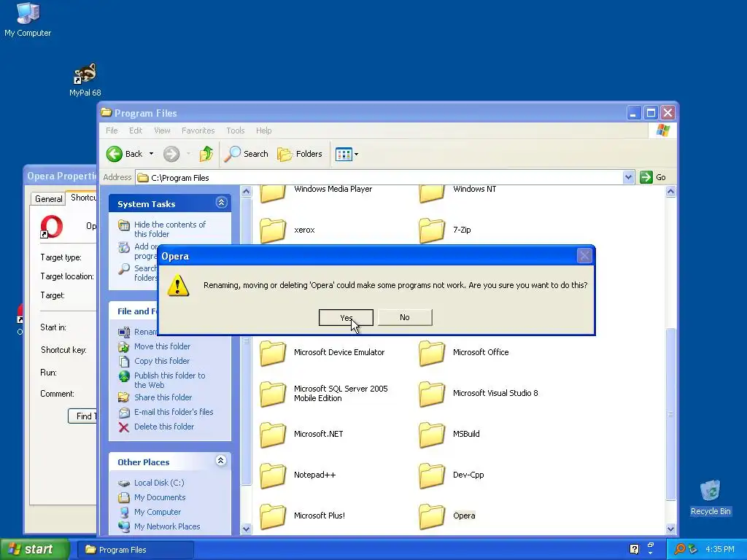
Task: Click the taskbar help question-mark icon
Action: [634, 549]
